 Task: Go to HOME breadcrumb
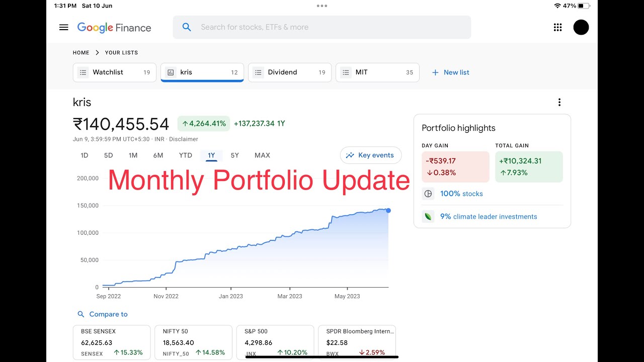(x=81, y=52)
